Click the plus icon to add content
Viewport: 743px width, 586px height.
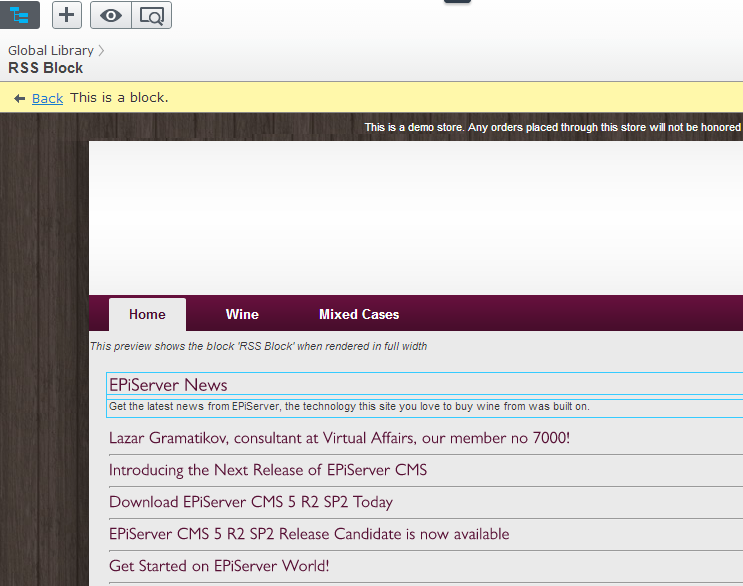(x=66, y=15)
